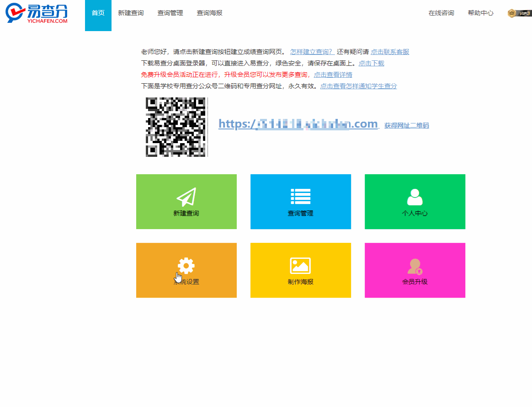Click the text 下面是学校专用查分公众号二维码
The height and width of the screenshot is (407, 532).
pos(192,86)
